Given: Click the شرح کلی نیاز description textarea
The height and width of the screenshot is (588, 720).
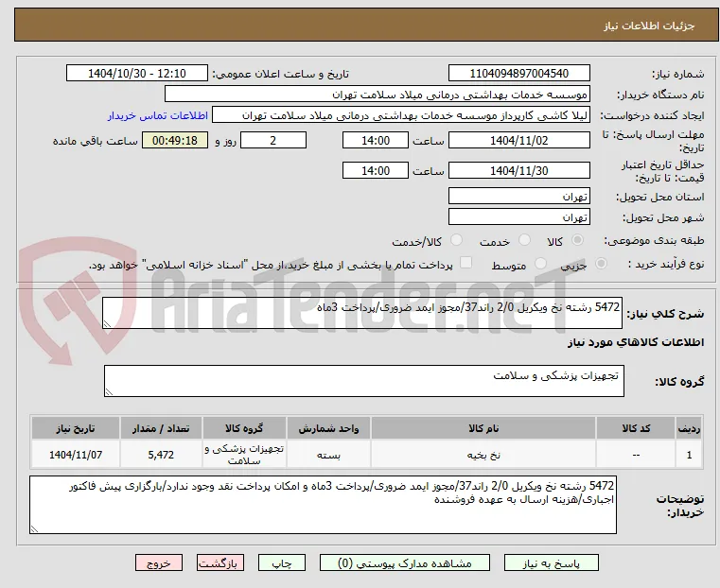Looking at the screenshot, I should pyautogui.click(x=362, y=313).
